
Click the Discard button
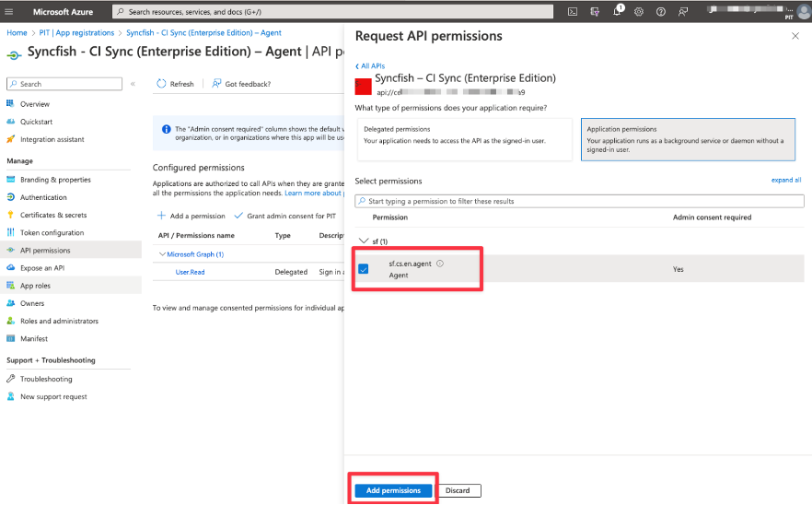458,490
